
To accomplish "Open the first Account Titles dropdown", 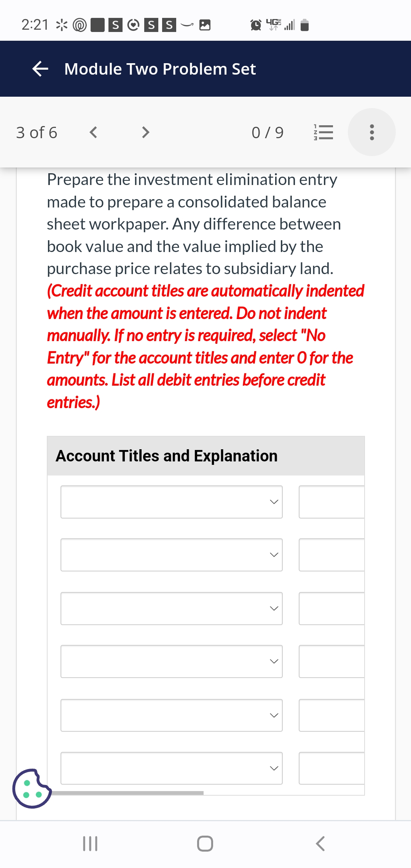I will pos(172,502).
